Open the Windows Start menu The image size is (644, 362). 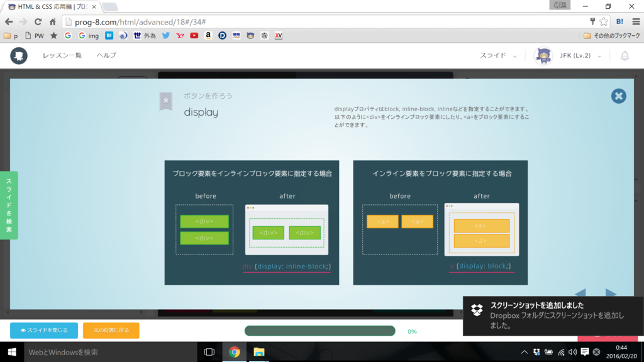(x=12, y=352)
